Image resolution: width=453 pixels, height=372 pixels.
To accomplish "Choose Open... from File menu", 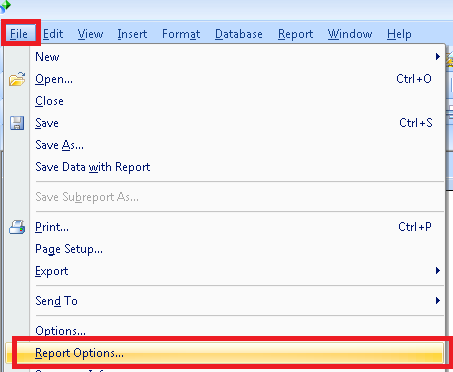I will (225, 79).
